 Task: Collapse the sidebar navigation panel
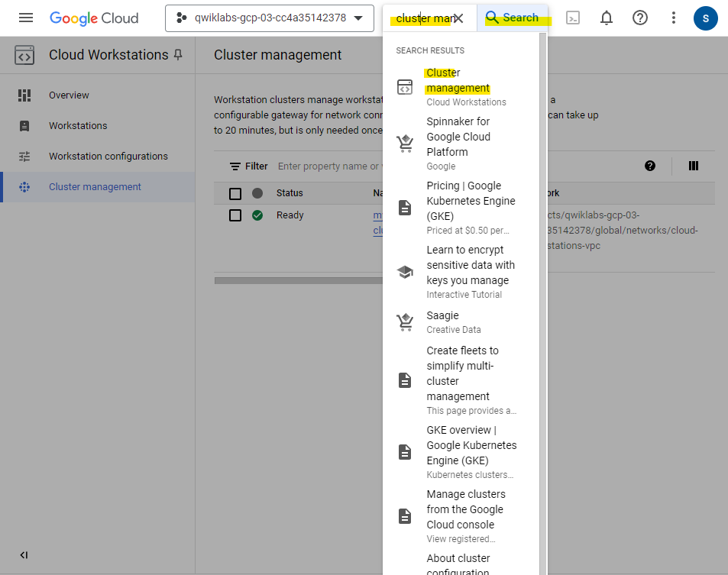(24, 555)
